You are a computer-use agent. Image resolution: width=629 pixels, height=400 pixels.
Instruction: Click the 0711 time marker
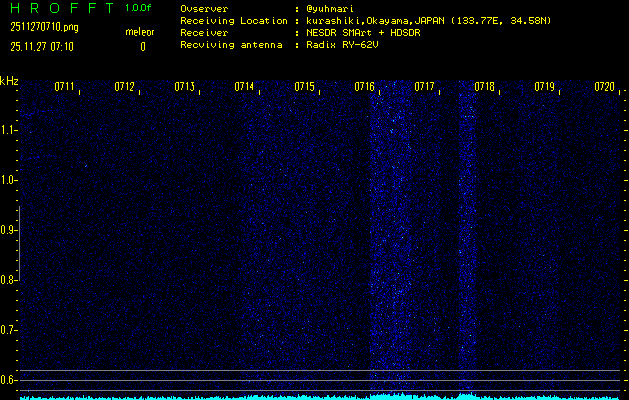65,87
